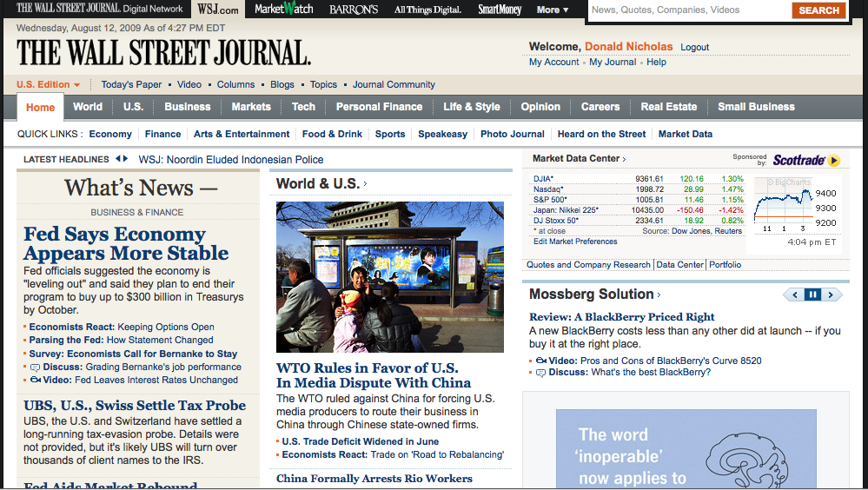Open All Things Digital link
Viewport: 868px width, 490px height.
(427, 10)
